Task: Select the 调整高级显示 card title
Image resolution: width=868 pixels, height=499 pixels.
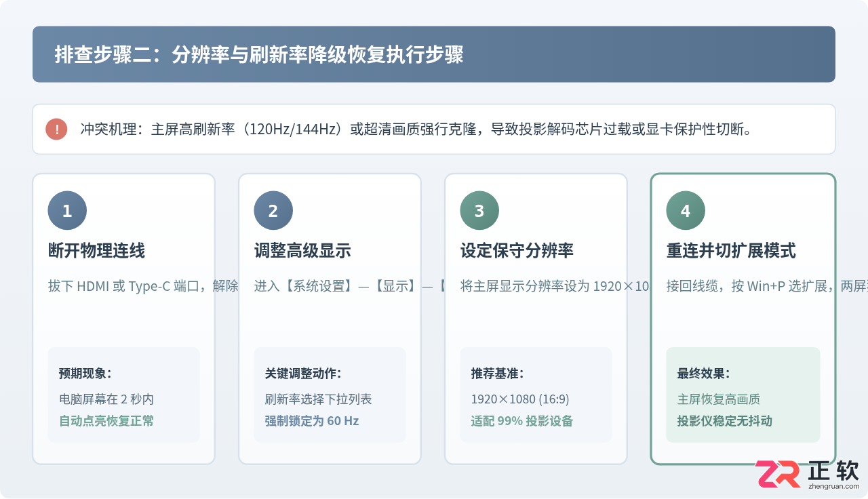Action: [x=302, y=251]
